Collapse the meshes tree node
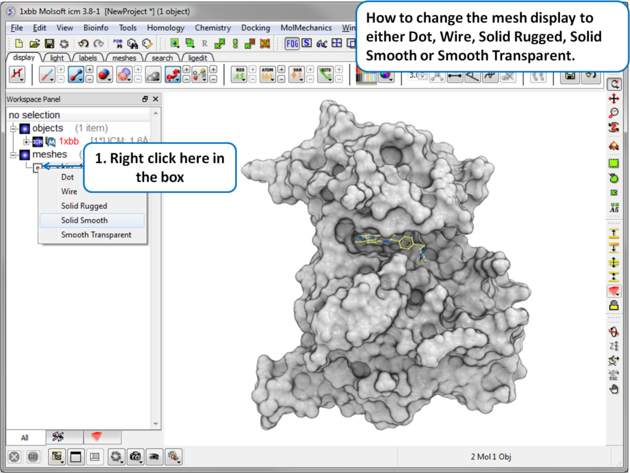The image size is (630, 473). [x=13, y=155]
